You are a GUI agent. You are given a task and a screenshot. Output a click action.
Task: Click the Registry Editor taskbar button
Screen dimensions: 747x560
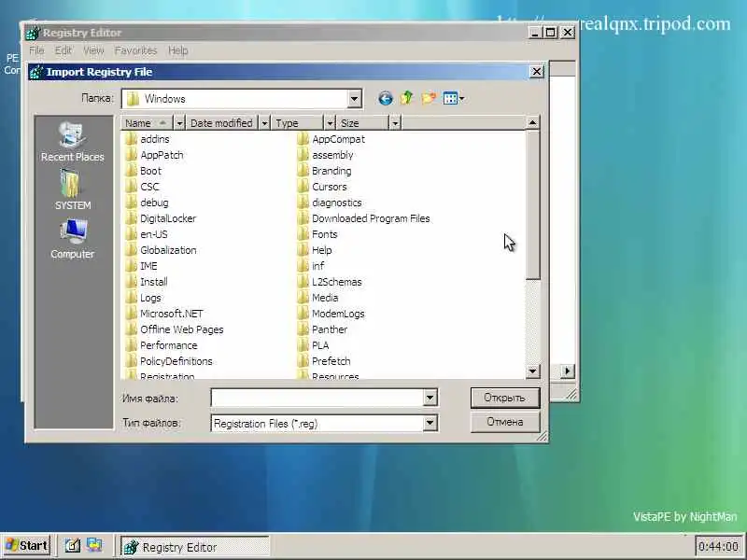[x=195, y=547]
